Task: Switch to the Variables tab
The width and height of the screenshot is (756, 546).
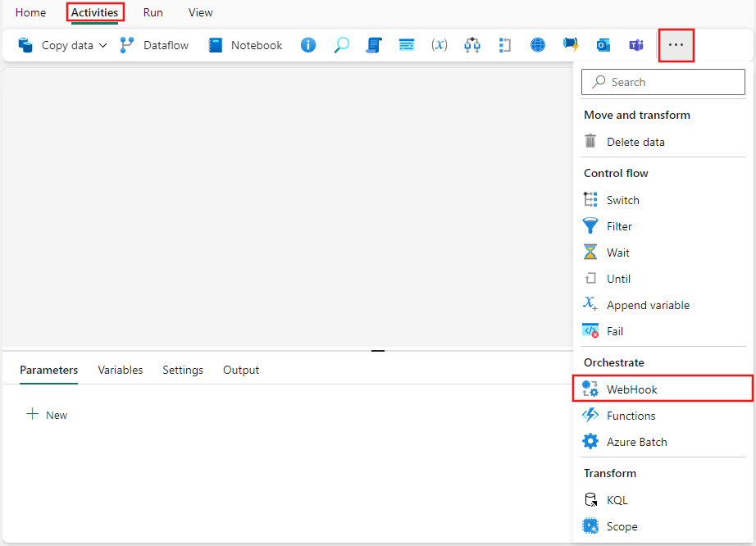Action: click(x=120, y=370)
